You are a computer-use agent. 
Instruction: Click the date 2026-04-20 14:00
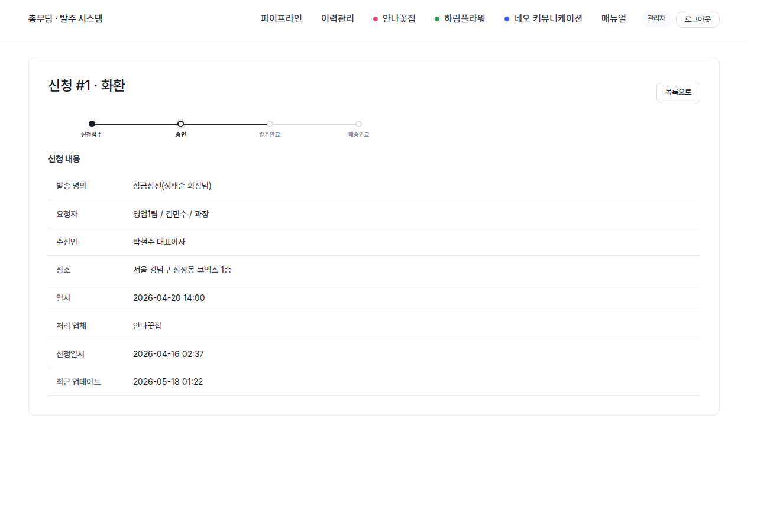point(169,298)
